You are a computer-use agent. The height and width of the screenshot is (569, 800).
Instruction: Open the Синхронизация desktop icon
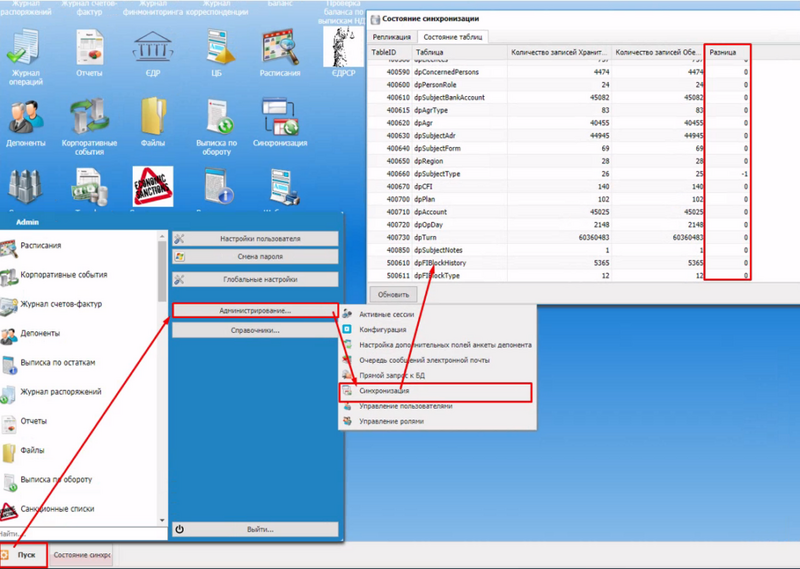(279, 122)
